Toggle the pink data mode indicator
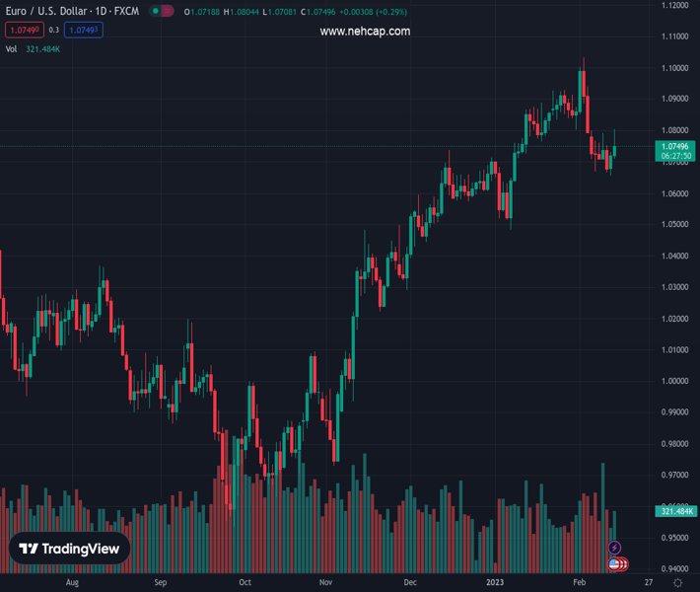This screenshot has height=592, width=700. click(167, 12)
